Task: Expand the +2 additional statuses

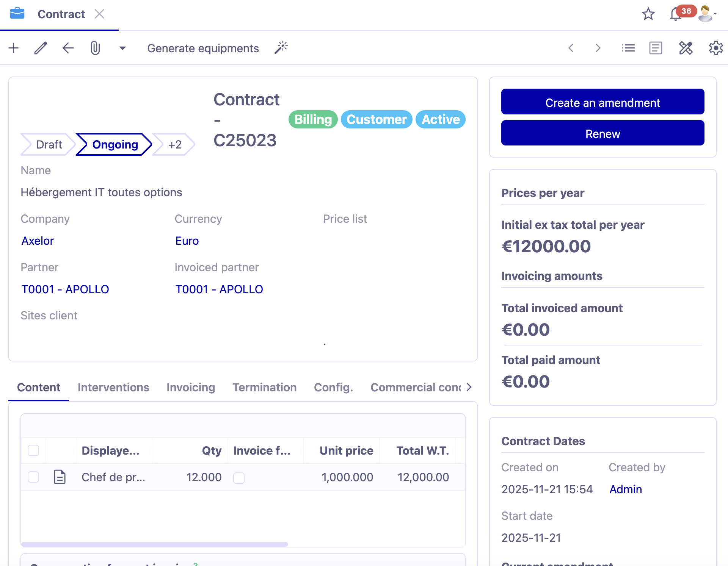Action: [x=174, y=144]
